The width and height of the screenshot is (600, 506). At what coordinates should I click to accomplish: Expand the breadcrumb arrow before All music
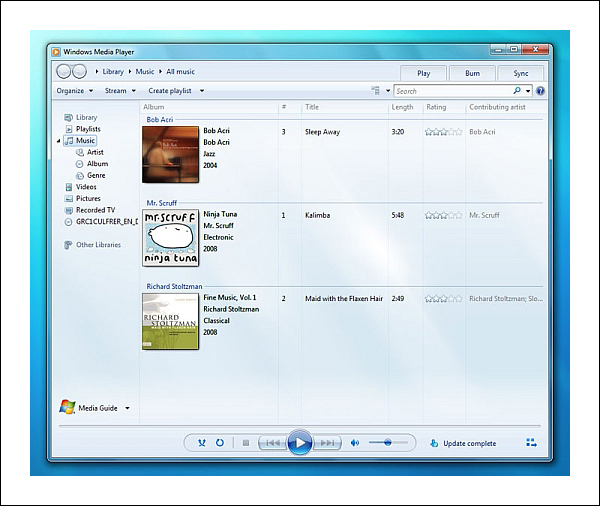tap(160, 72)
